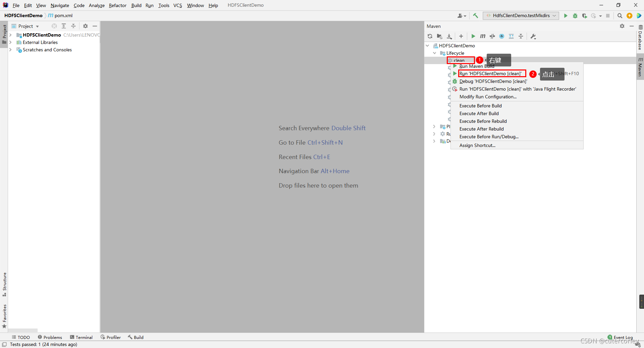Image resolution: width=644 pixels, height=348 pixels.
Task: Open the HdfsClientDemo.testMkdirs run configuration dropdown
Action: pyautogui.click(x=521, y=15)
